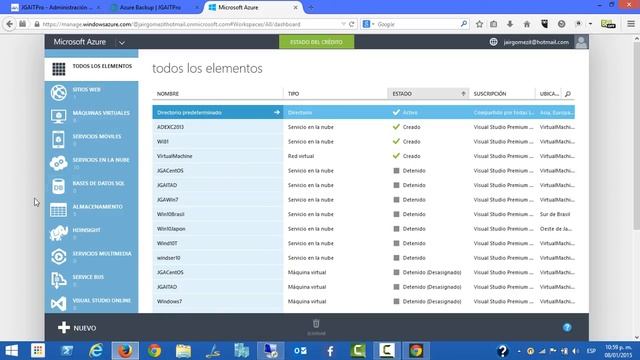Bookmark page using the star icon
640x360 pixels.
coord(479,24)
